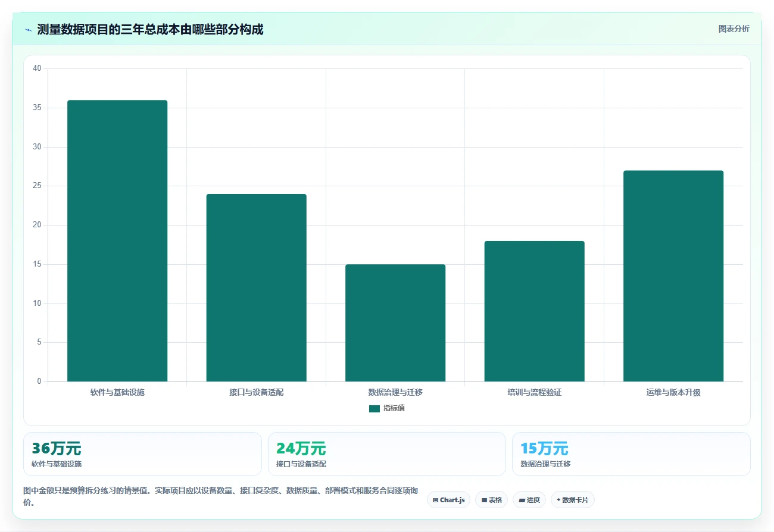Click the y-axis value 5
Image resolution: width=774 pixels, height=532 pixels.
(x=39, y=342)
